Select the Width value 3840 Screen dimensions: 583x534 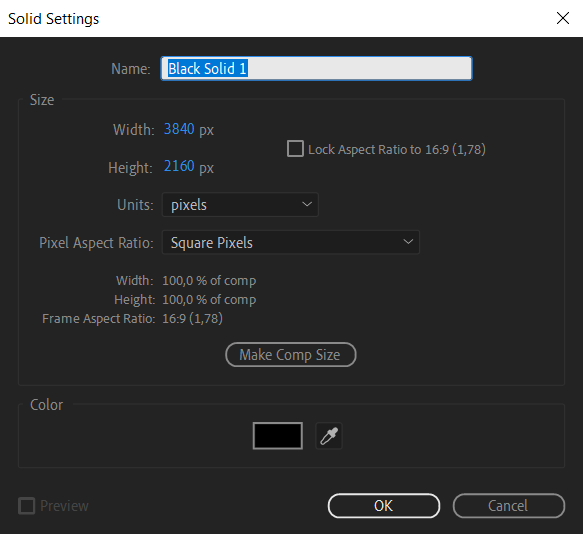[179, 129]
